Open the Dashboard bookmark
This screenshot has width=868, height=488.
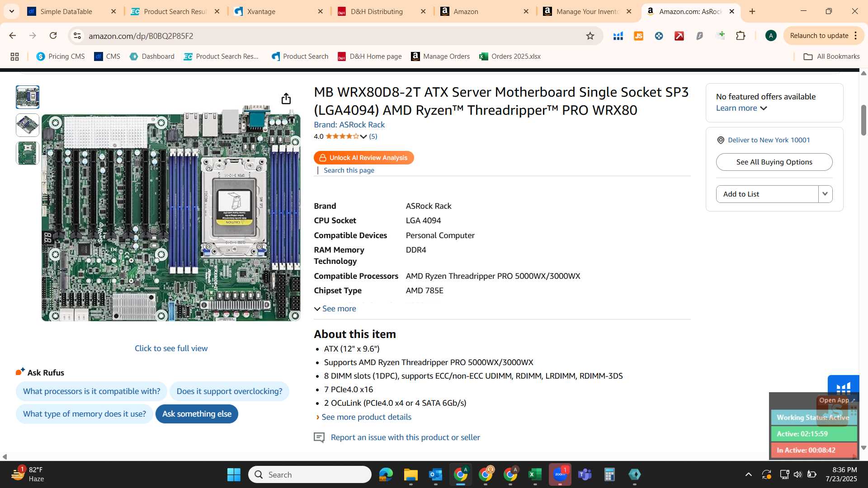tap(152, 56)
